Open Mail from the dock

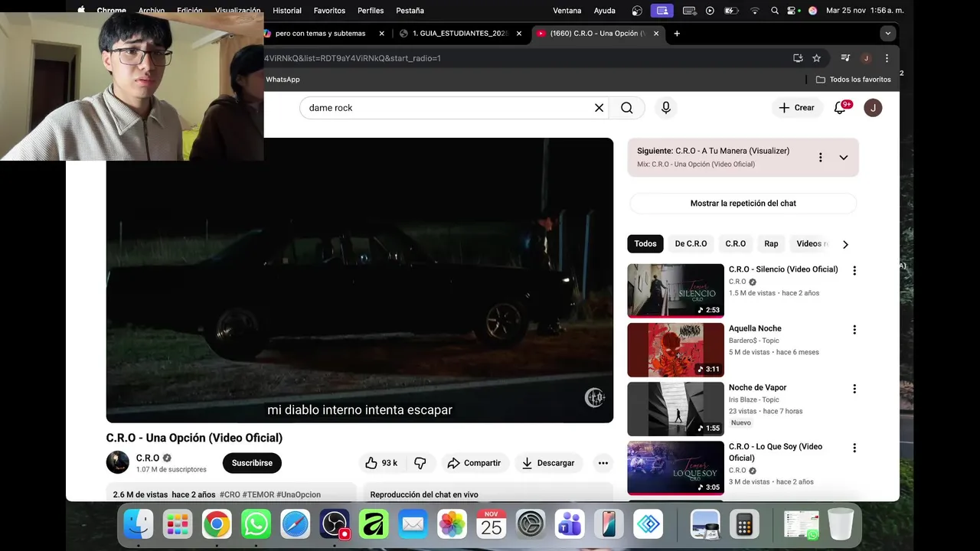click(413, 524)
